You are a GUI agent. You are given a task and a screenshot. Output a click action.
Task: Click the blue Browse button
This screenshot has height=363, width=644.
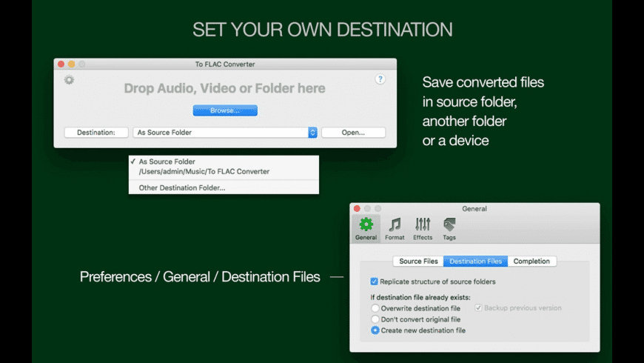click(x=225, y=110)
